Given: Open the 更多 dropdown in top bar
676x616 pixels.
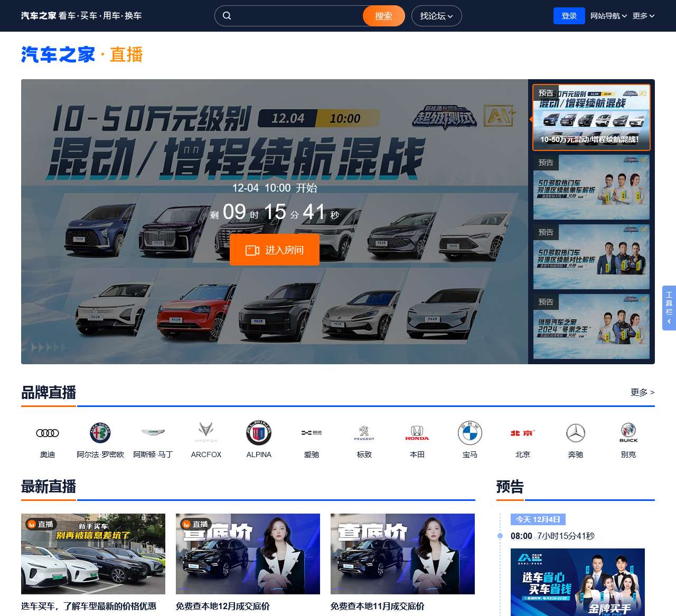Looking at the screenshot, I should point(643,16).
